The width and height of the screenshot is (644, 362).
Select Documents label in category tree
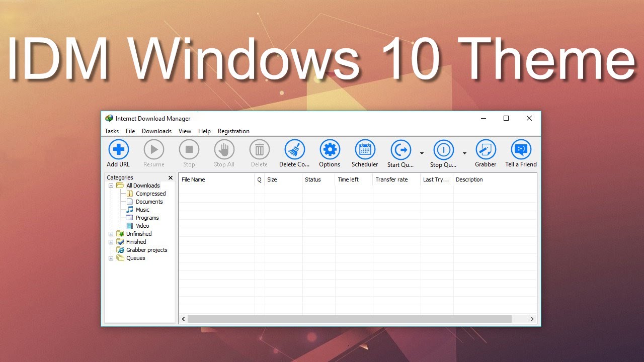pos(149,202)
